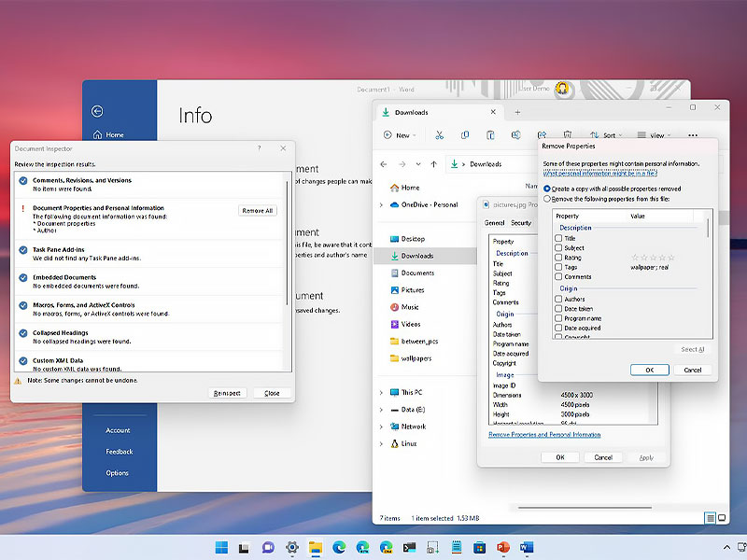Open the Sort dropdown in File Explorer
This screenshot has height=560, width=747.
tap(606, 135)
